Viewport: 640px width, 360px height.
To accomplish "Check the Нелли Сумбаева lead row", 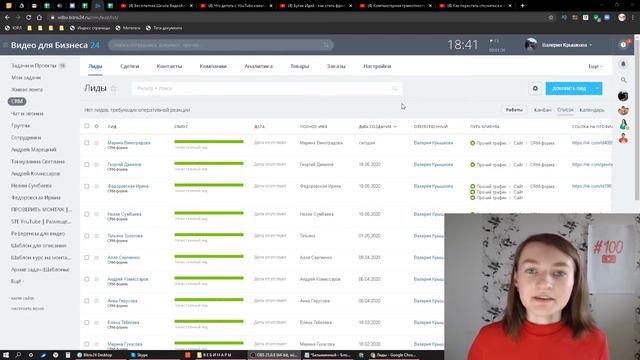I will [x=87, y=214].
